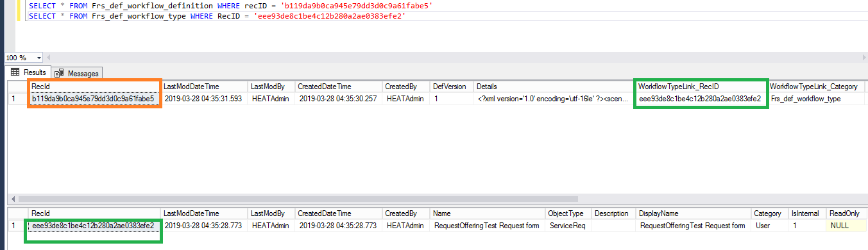Select row 1 header of bottom grid
The image size is (868, 250).
(17, 226)
